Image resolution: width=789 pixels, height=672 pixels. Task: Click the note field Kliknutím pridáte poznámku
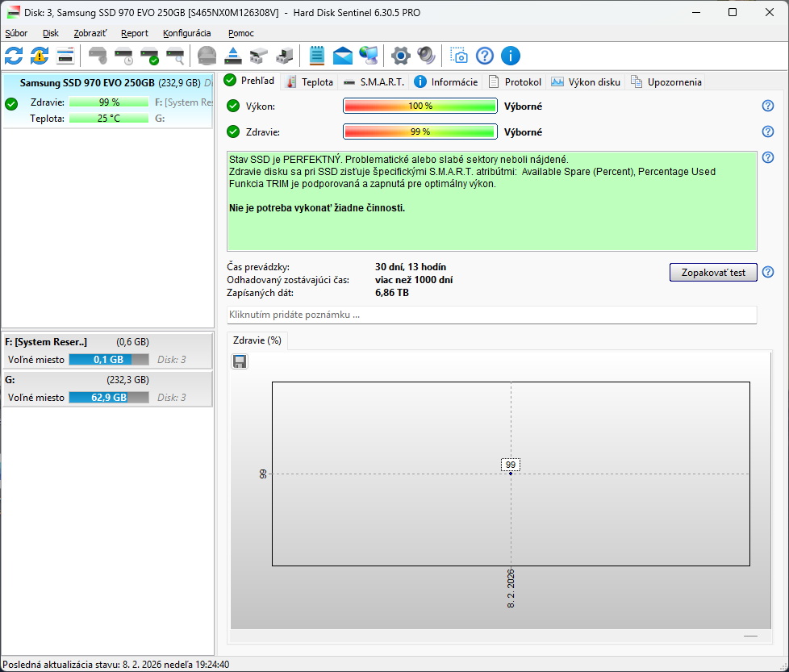coord(491,315)
